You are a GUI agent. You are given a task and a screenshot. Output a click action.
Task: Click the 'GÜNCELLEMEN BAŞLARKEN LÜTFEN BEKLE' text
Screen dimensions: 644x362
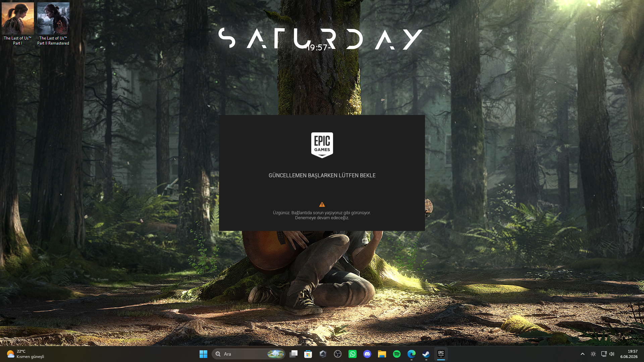tap(322, 175)
